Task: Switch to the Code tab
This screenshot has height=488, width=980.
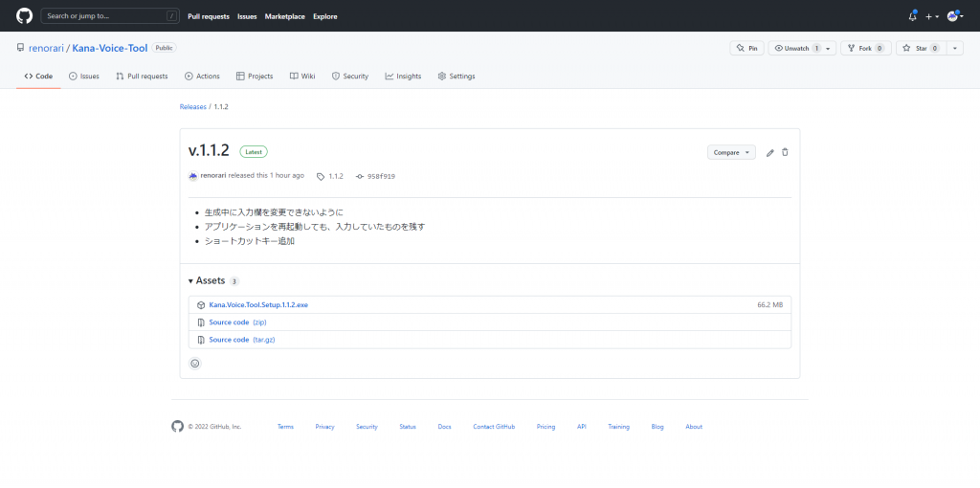Action: [38, 77]
